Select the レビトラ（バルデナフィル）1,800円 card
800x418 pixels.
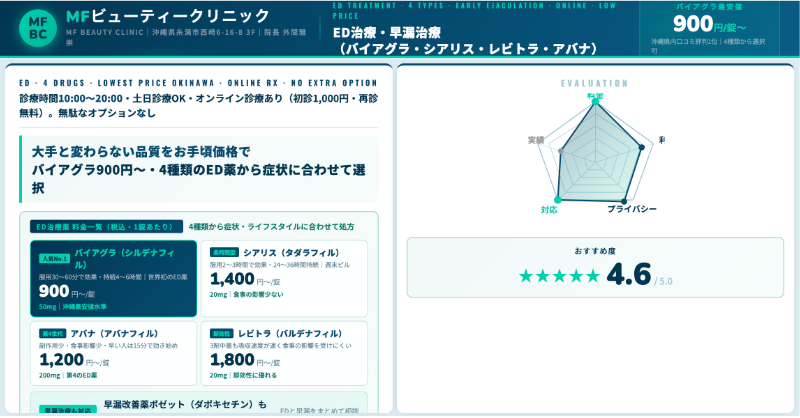pos(284,353)
